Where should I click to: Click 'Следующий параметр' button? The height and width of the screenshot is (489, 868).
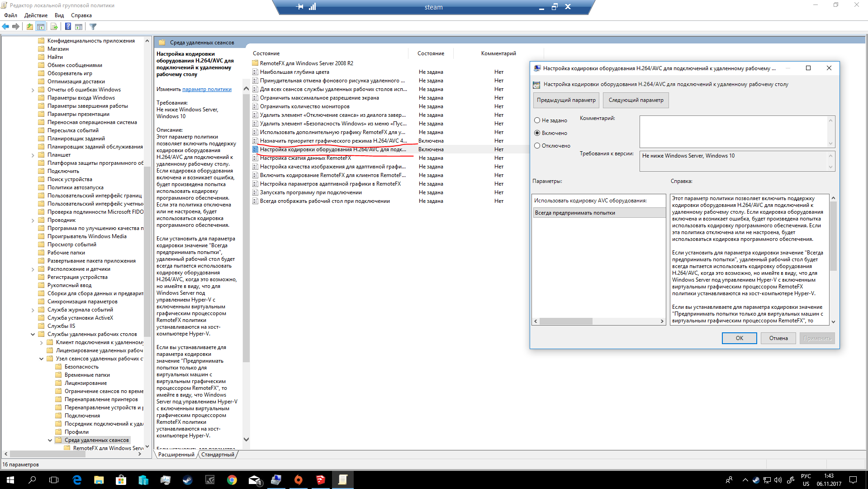click(636, 100)
